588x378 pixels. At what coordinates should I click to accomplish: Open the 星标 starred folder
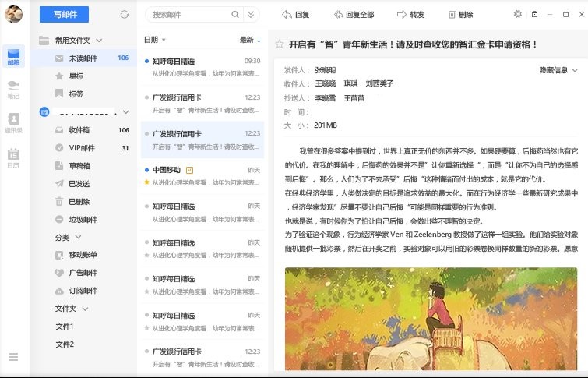tap(76, 76)
